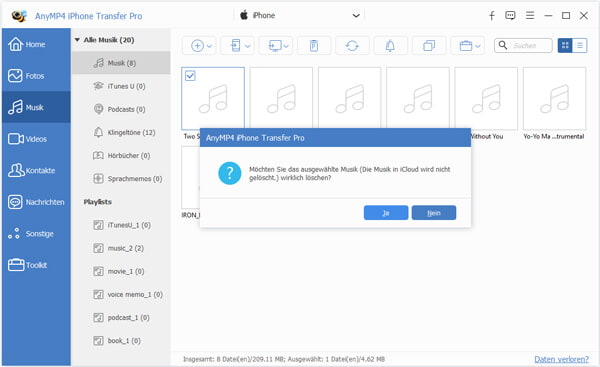Click the Playlists heading

click(x=98, y=202)
